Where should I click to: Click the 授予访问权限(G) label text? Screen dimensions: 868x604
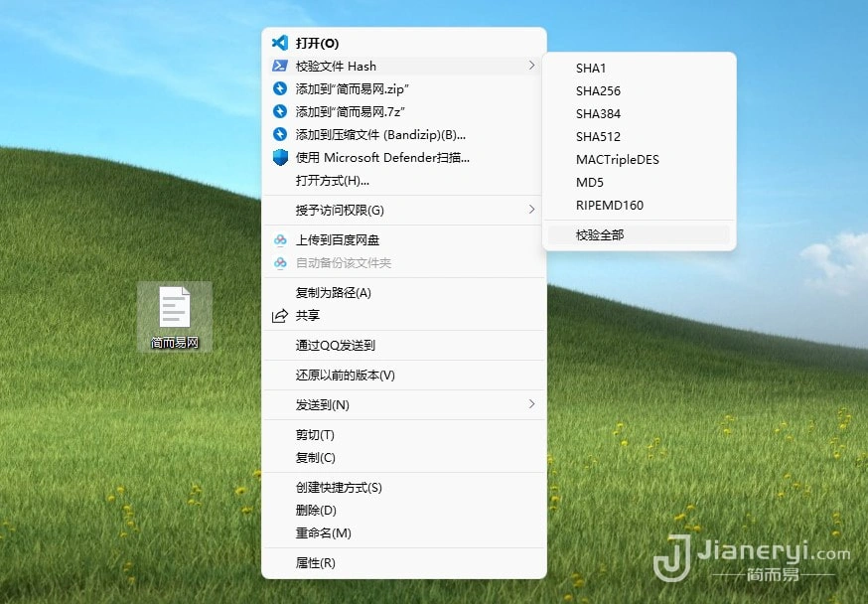(x=340, y=211)
